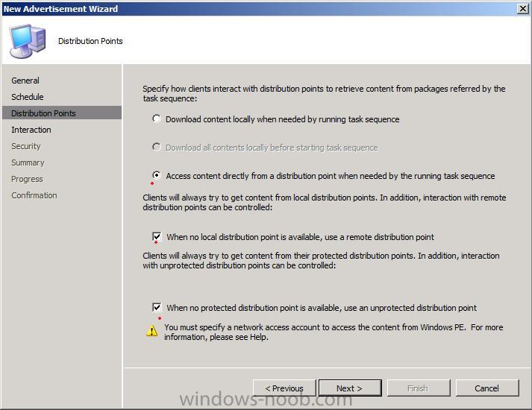Viewport: 532px width, 410px height.
Task: Advance with the Next button
Action: tap(350, 388)
